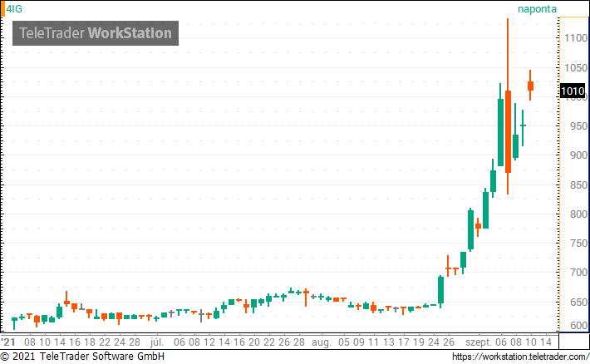Click the 600 price axis label
This screenshot has width=590, height=364.
pyautogui.click(x=578, y=325)
